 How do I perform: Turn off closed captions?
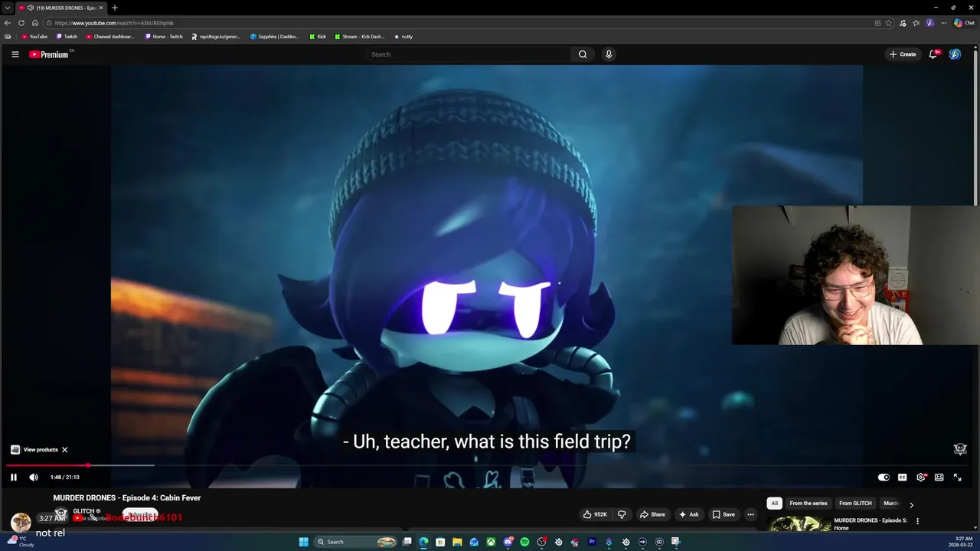902,477
